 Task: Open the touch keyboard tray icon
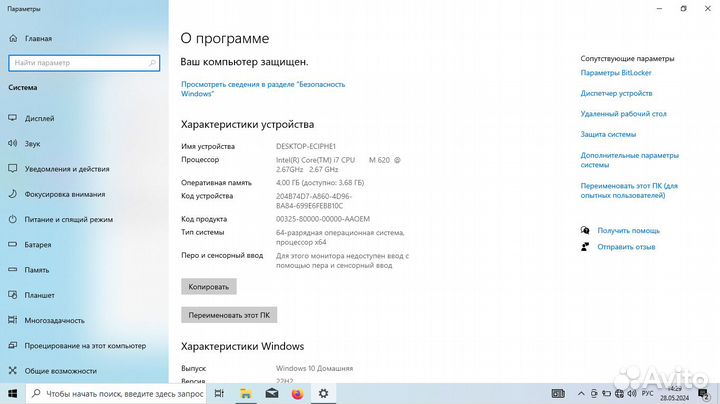pyautogui.click(x=558, y=393)
